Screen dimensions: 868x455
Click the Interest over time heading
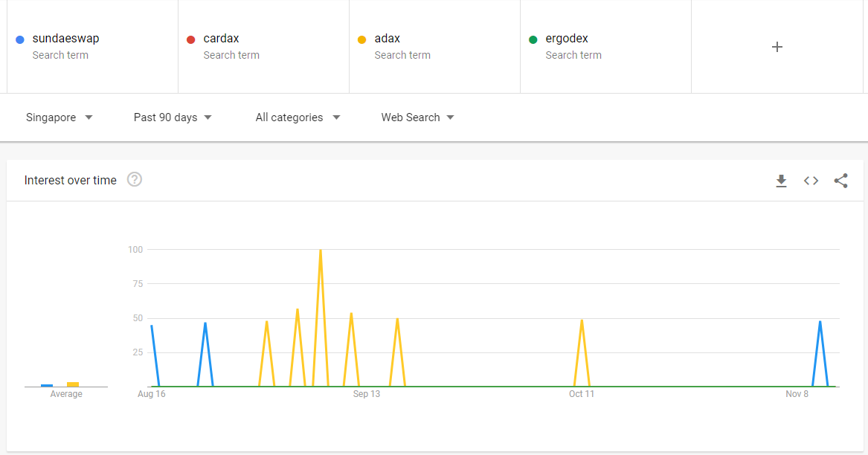[71, 181]
